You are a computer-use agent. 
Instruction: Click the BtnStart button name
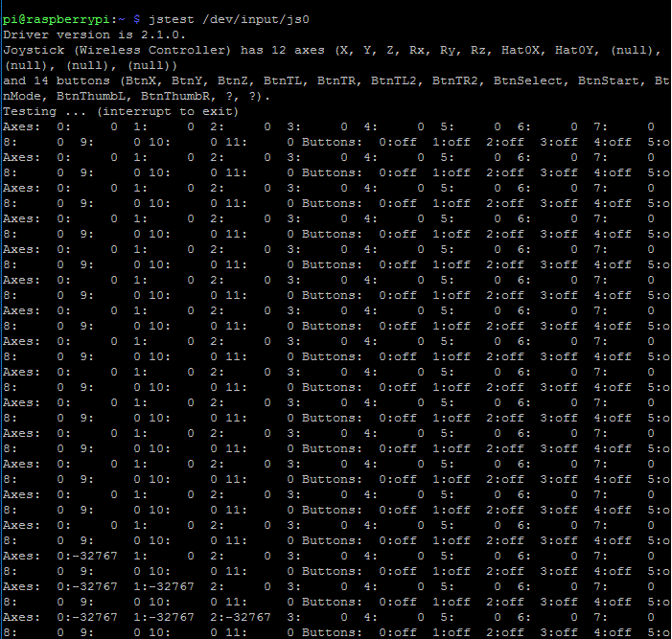pos(609,80)
